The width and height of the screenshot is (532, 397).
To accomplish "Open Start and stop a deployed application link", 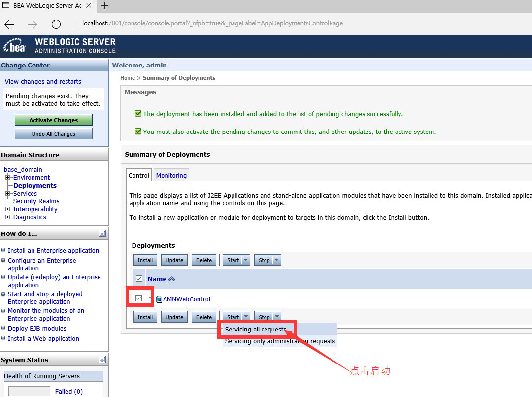I will (45, 298).
